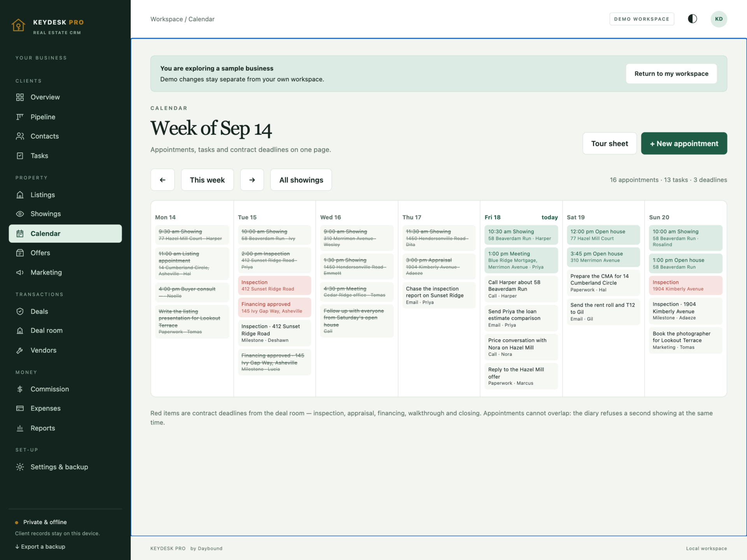Viewport: 747px width, 560px height.
Task: Click the Showings eye icon
Action: pos(20,214)
